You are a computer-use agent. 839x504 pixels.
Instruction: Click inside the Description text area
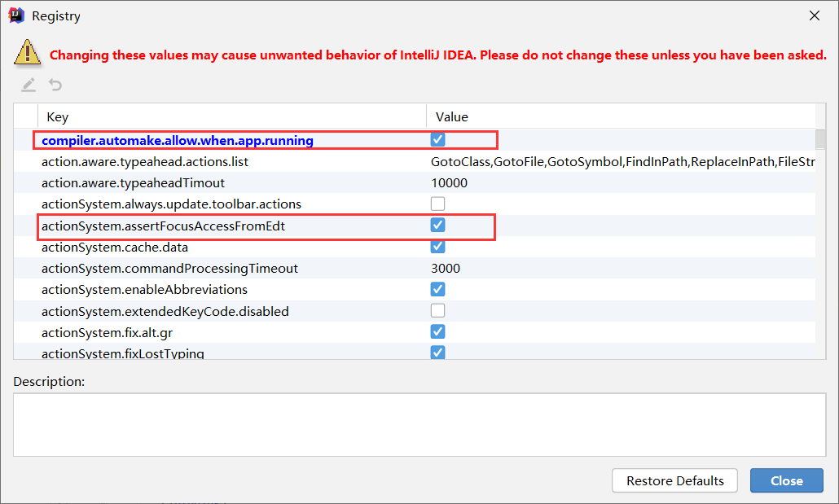click(x=419, y=425)
